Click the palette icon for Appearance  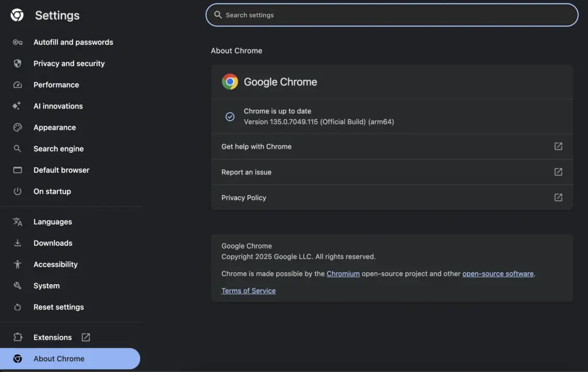17,127
